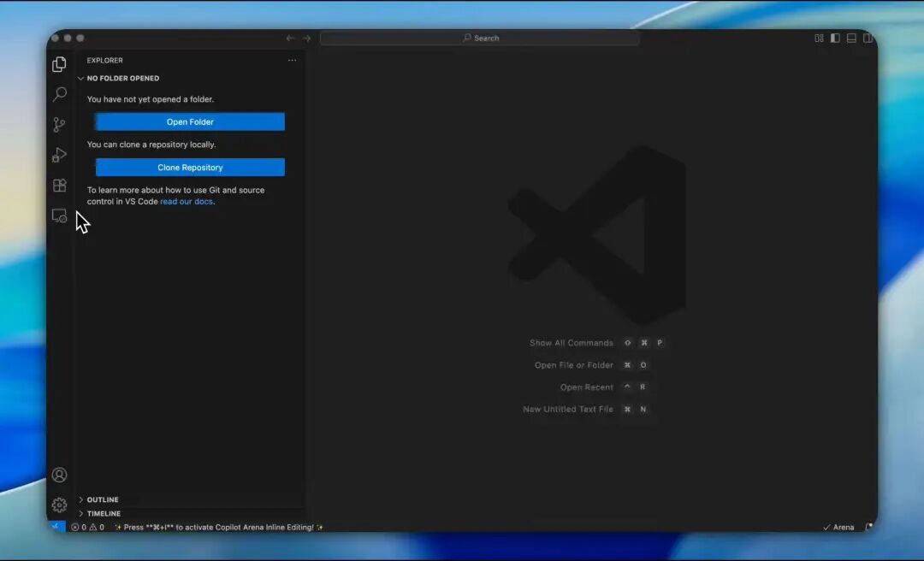Show errors and warnings count
The image size is (924, 561).
[x=88, y=528]
